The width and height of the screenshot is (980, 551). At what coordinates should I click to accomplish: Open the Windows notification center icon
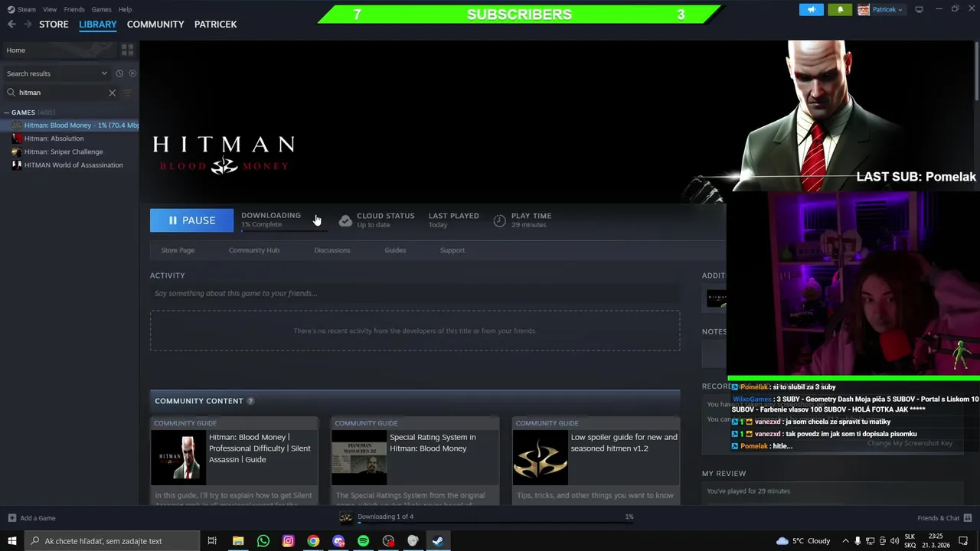[963, 541]
